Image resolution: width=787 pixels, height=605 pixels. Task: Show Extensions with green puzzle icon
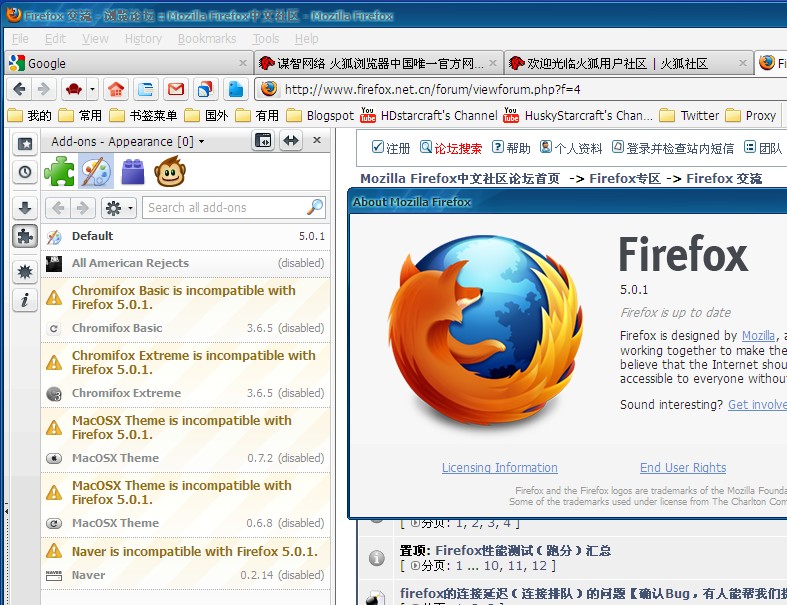[59, 172]
